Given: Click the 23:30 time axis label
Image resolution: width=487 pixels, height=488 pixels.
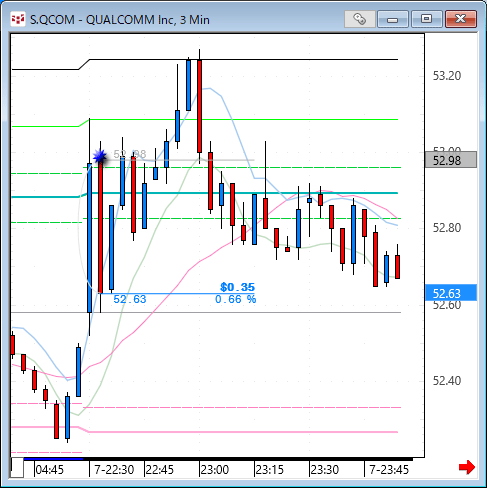Looking at the screenshot, I should coord(325,470).
